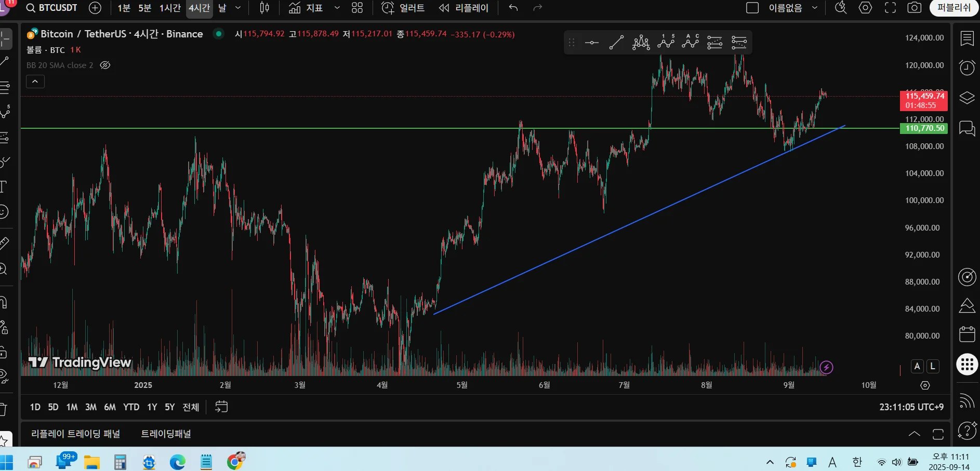The width and height of the screenshot is (980, 471).
Task: Open the economic calendar icon
Action: (x=967, y=334)
